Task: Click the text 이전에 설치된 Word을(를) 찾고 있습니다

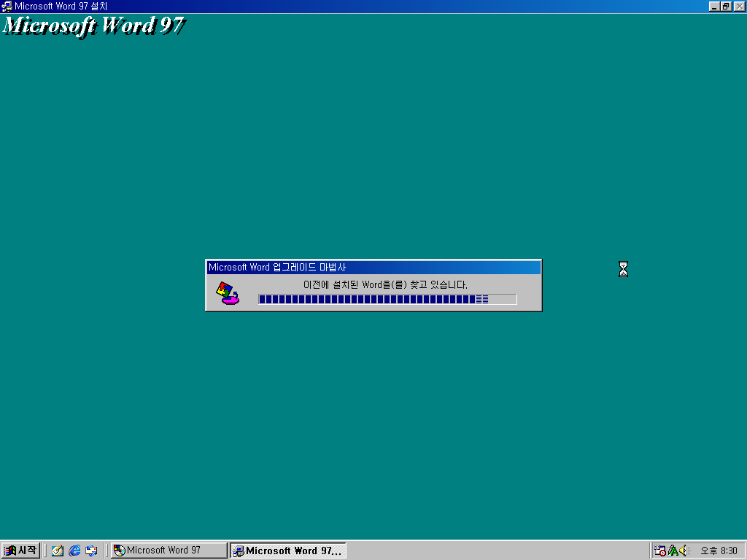Action: 385,285
